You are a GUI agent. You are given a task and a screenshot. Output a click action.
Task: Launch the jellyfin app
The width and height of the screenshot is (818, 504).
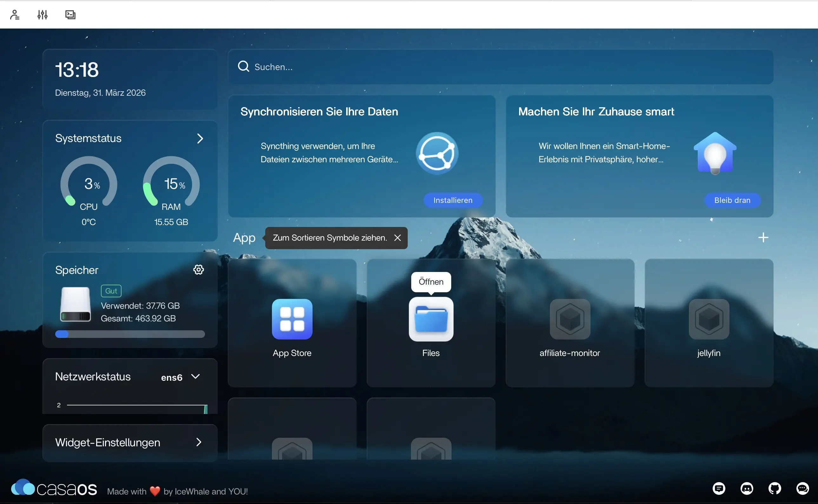[709, 319]
